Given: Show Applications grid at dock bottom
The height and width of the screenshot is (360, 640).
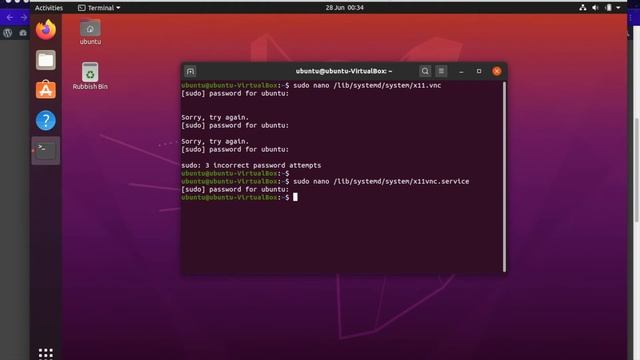Looking at the screenshot, I should pos(46,353).
